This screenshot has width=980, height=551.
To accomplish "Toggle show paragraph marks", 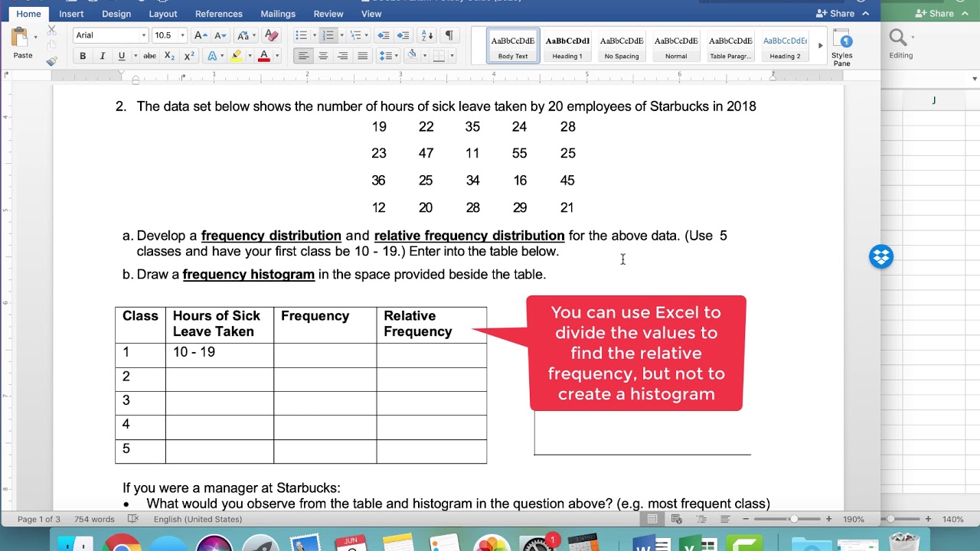I will click(449, 35).
